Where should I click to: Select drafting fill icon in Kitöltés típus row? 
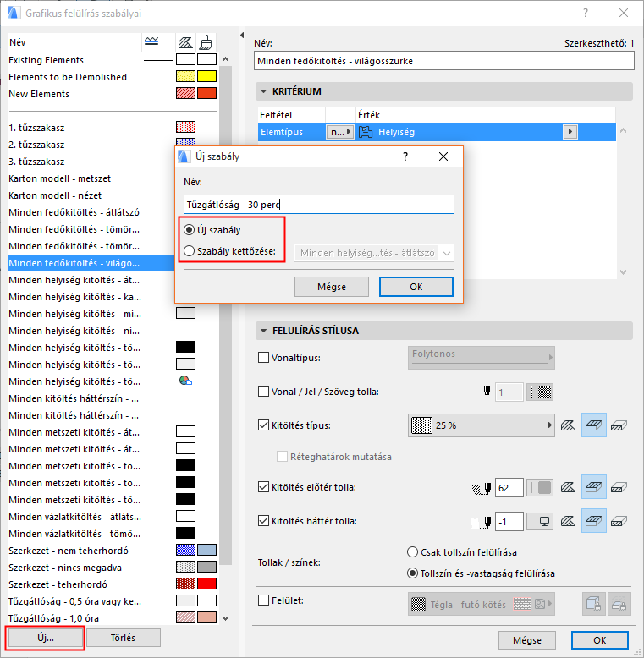pos(619,425)
